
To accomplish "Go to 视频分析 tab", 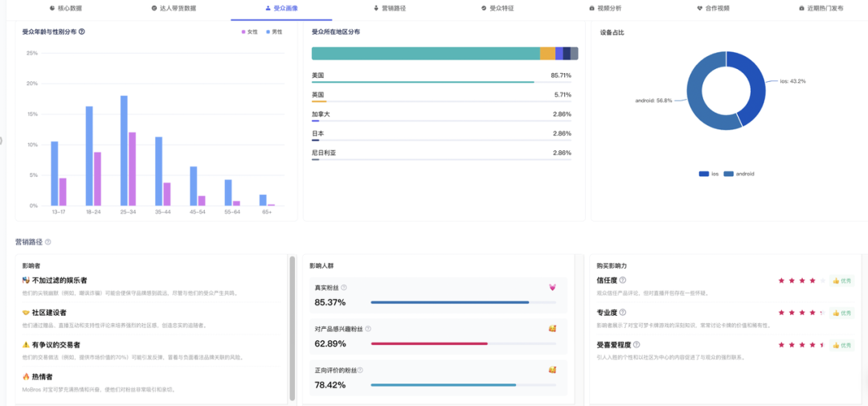I will click(x=604, y=8).
